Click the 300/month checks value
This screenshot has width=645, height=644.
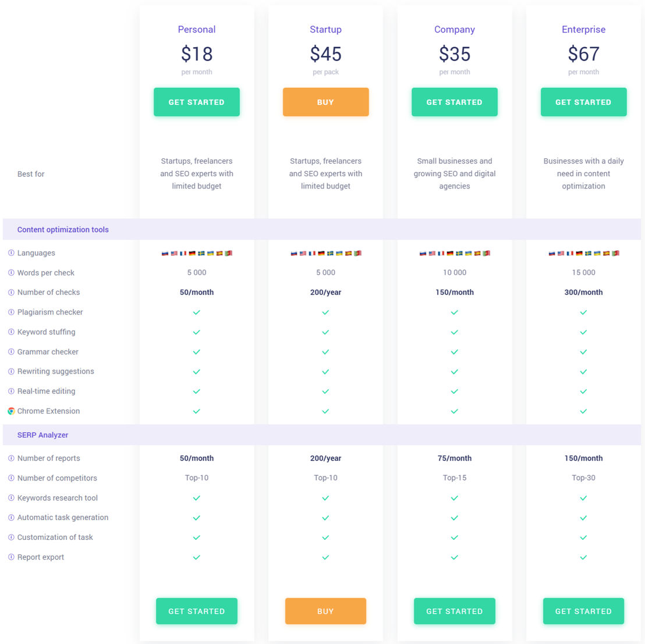click(x=583, y=292)
